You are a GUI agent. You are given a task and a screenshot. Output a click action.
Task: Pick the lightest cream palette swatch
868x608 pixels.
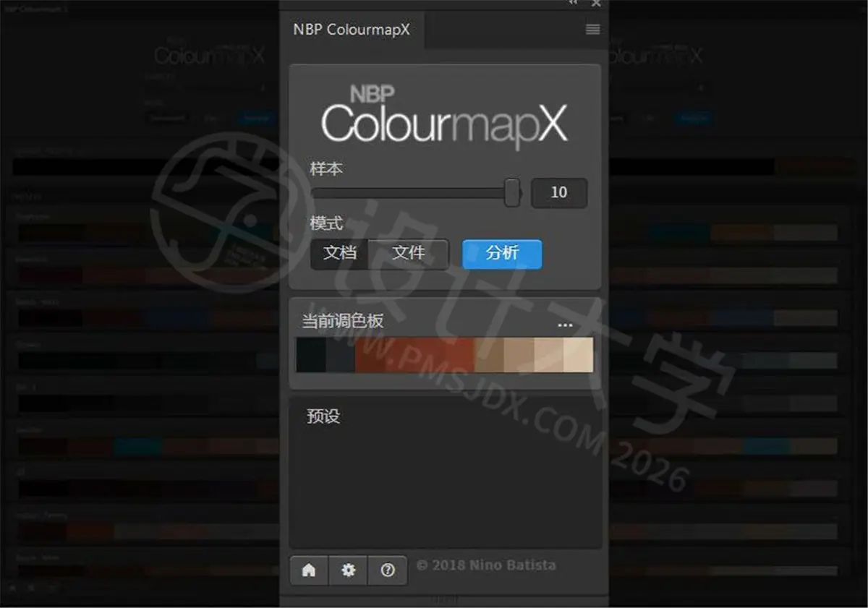tap(579, 355)
